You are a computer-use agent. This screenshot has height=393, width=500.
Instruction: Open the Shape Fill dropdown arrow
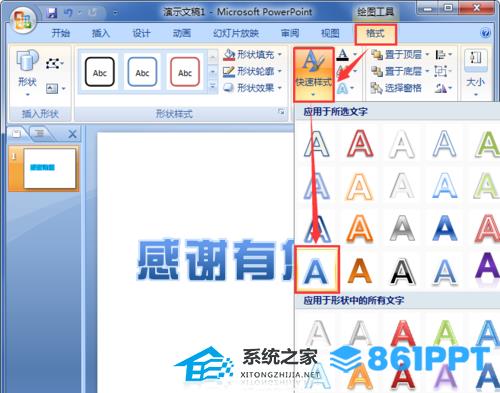pyautogui.click(x=280, y=54)
